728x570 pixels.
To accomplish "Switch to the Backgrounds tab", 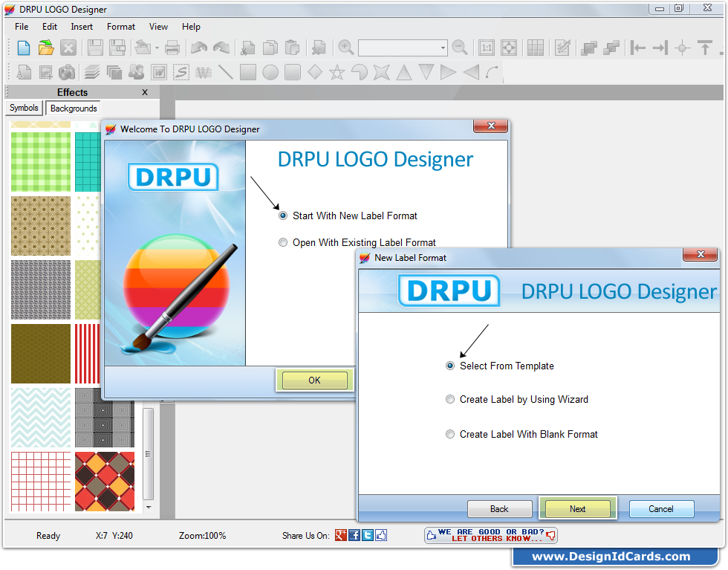I will pyautogui.click(x=74, y=109).
